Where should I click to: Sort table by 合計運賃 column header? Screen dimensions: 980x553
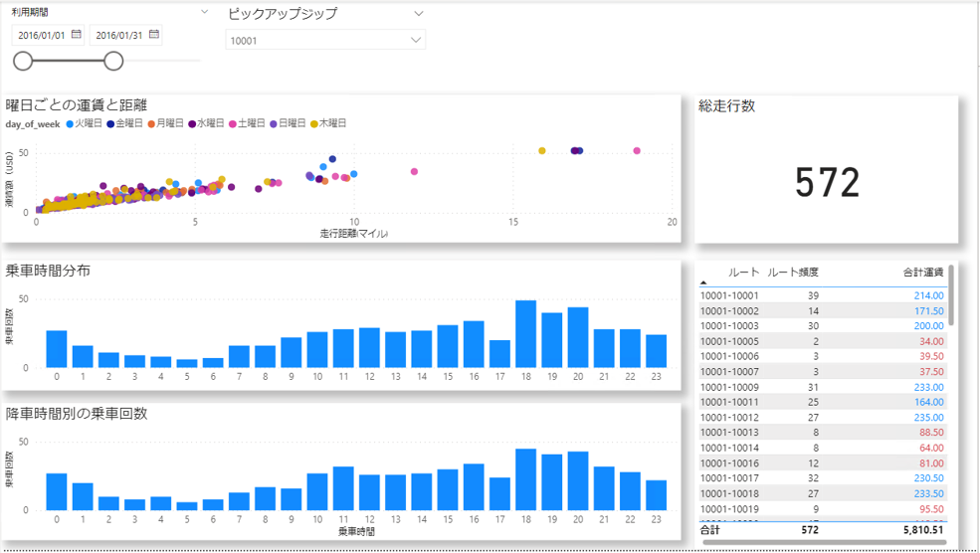pos(922,273)
